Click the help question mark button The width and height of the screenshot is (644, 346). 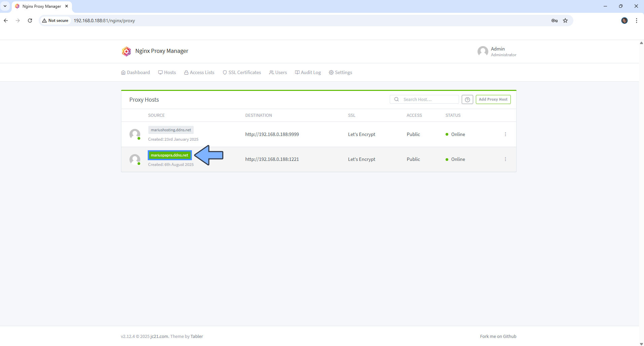tap(467, 99)
